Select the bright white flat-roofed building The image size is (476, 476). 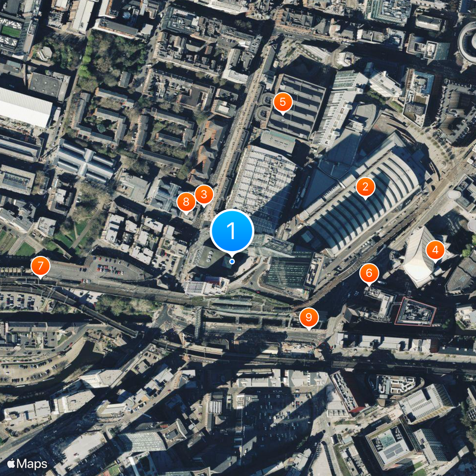pos(24,107)
